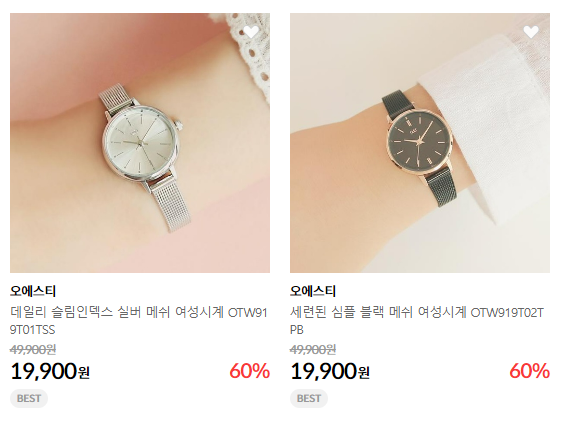Click model code PB text line
Image resolution: width=569 pixels, height=429 pixels.
(x=297, y=330)
